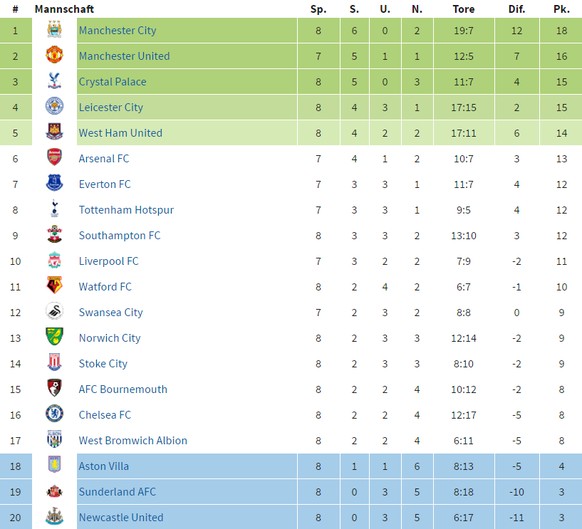Select the Norwich City canary crest
The height and width of the screenshot is (529, 582).
pyautogui.click(x=54, y=337)
